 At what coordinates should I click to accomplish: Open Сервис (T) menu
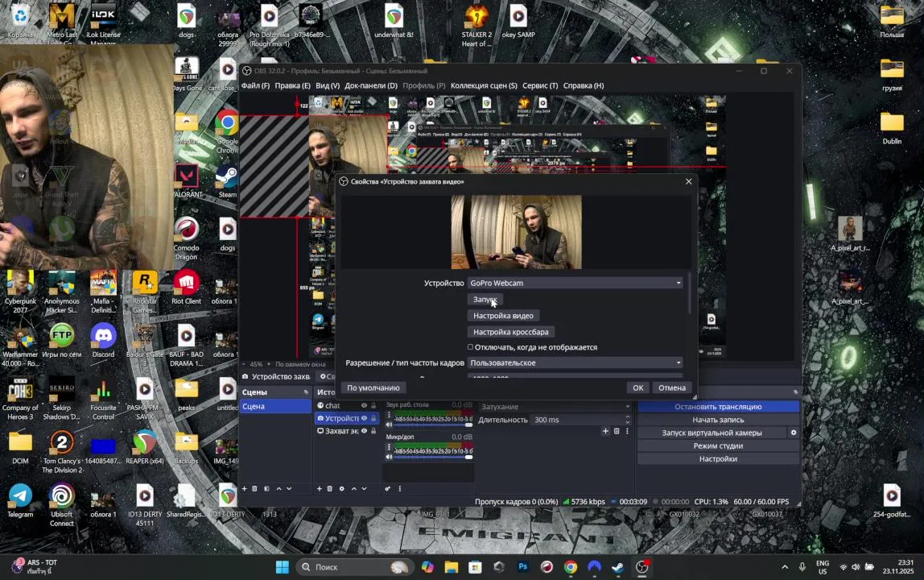(x=540, y=85)
